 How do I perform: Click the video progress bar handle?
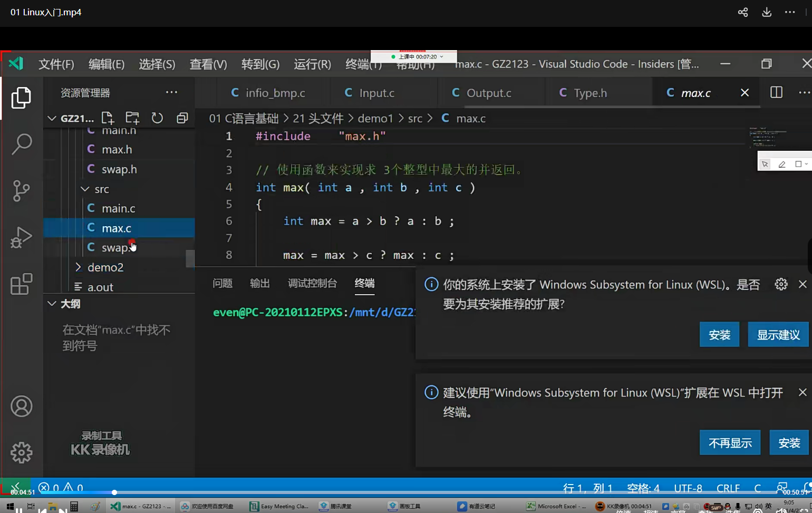[114, 492]
